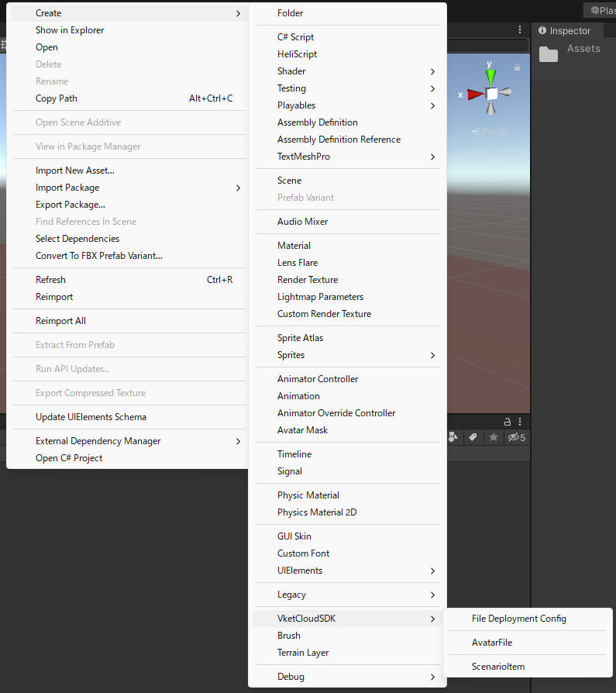The height and width of the screenshot is (693, 616).
Task: Choose Reimport All
Action: coord(129,321)
